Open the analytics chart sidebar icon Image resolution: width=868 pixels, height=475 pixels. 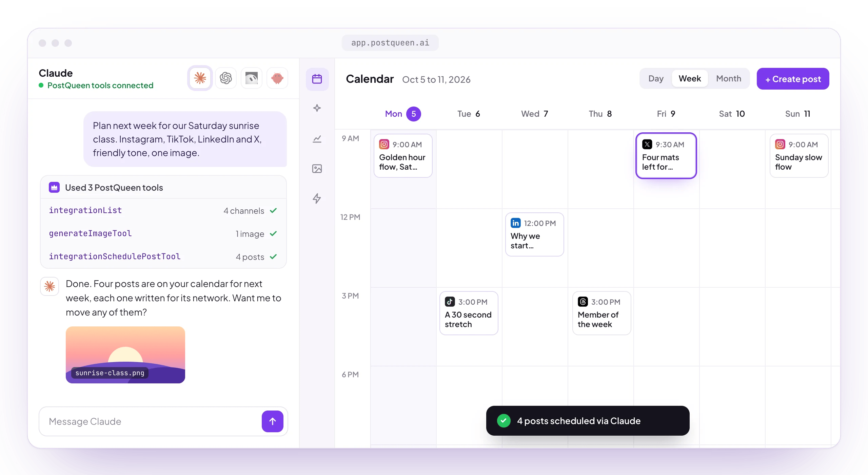[317, 138]
